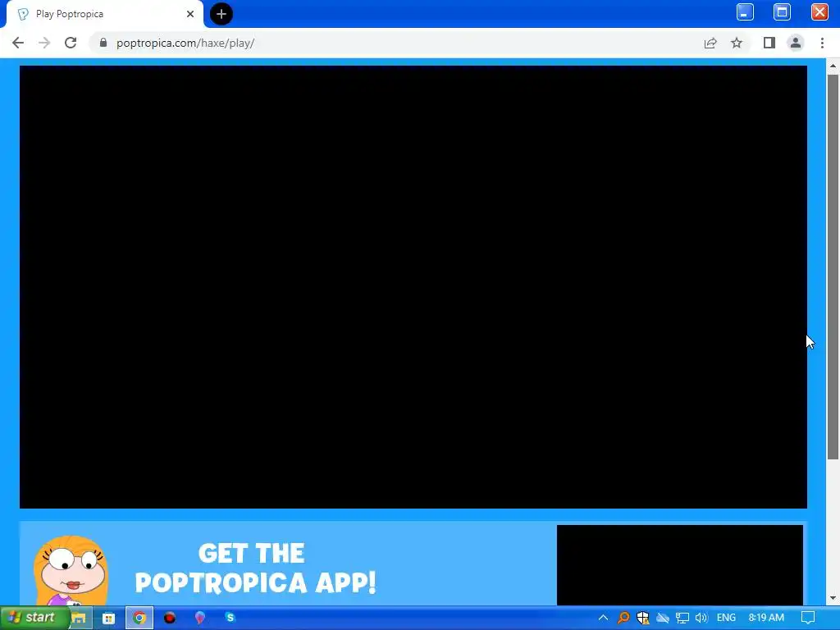The image size is (840, 630).
Task: Open the clock showing 8:19 AM
Action: tap(767, 618)
